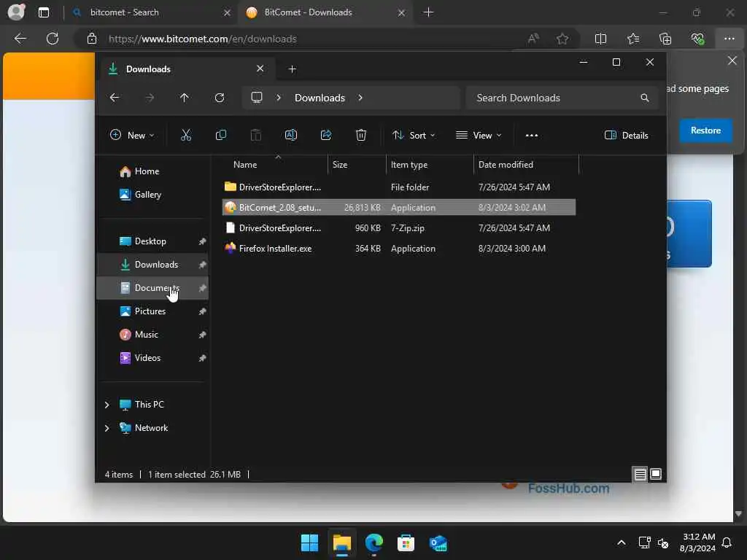Open Edge tab actions menu icon
The width and height of the screenshot is (747, 560).
click(43, 12)
